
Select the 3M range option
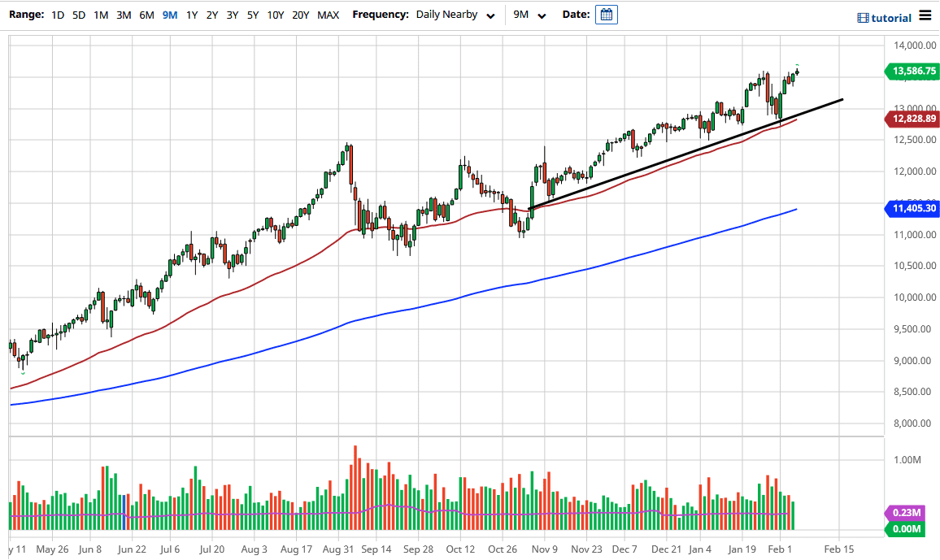click(123, 15)
